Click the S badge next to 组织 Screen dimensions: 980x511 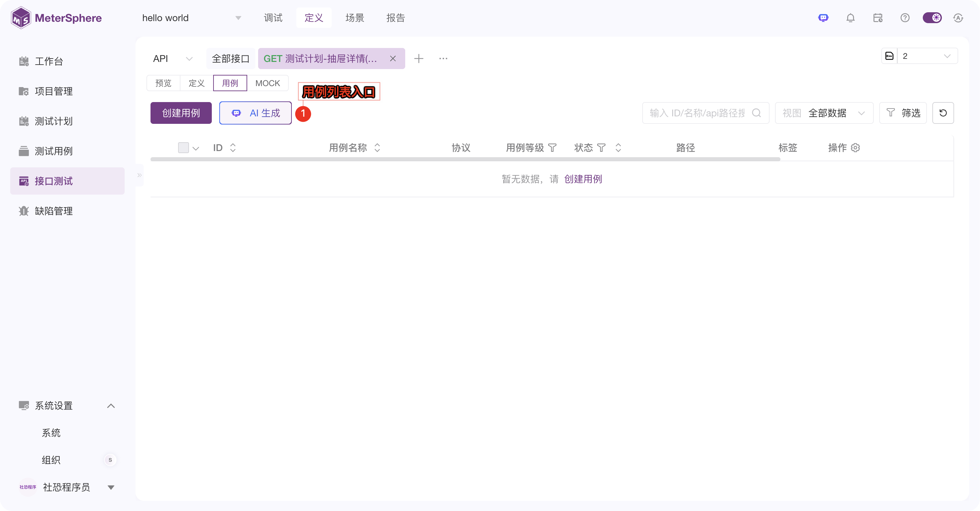tap(110, 460)
